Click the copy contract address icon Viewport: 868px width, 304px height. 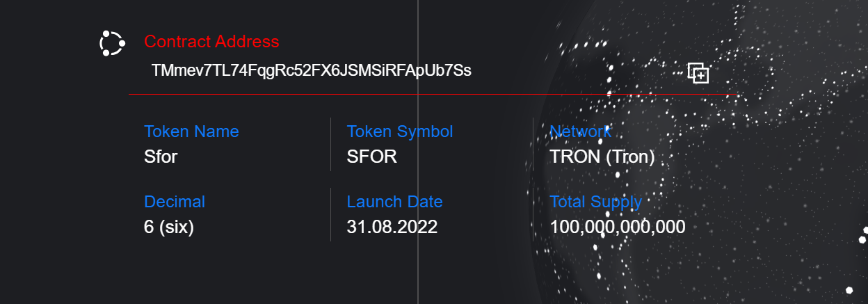(698, 72)
